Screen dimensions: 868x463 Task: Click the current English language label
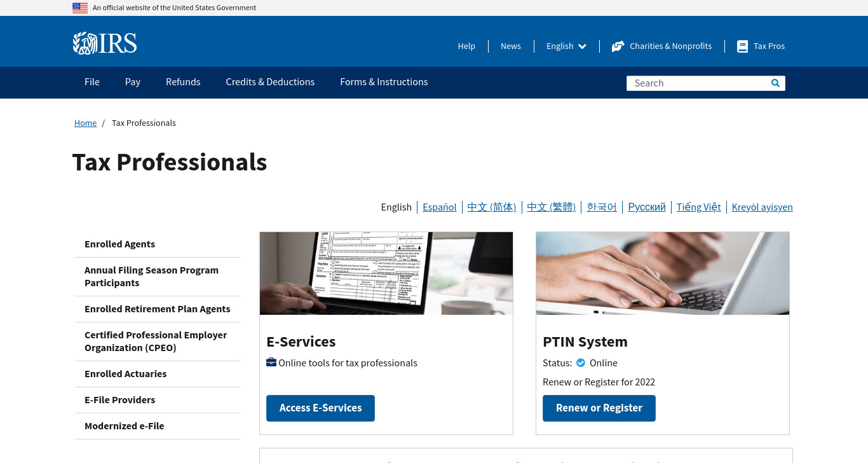(x=397, y=207)
